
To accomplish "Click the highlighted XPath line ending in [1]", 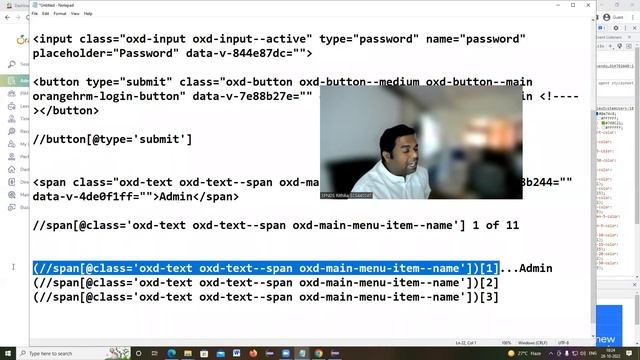I will click(x=266, y=268).
